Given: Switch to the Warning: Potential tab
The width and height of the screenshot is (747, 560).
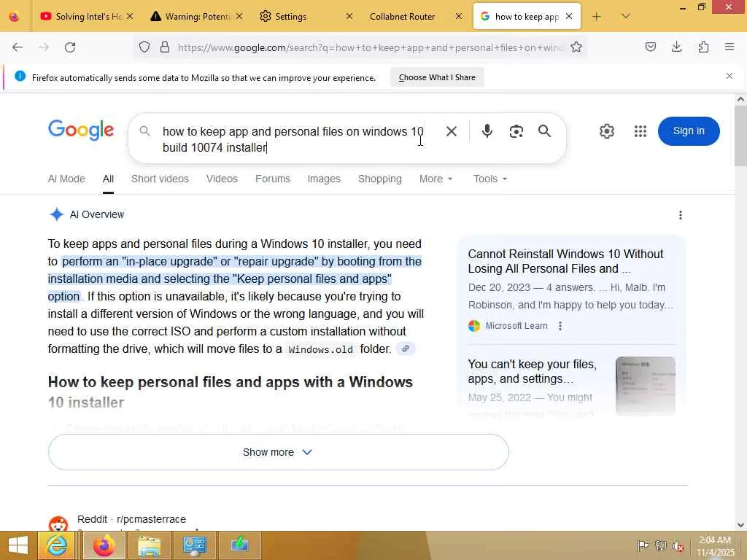Looking at the screenshot, I should (x=196, y=17).
